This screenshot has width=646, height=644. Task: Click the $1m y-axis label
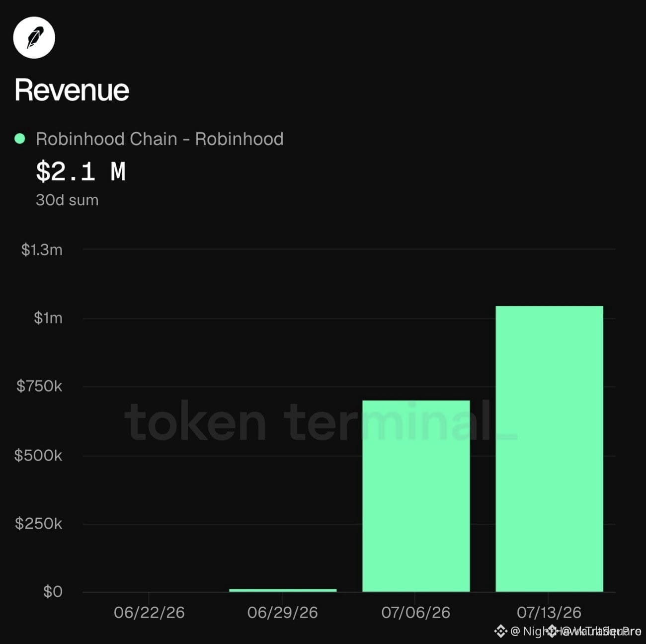click(x=48, y=318)
